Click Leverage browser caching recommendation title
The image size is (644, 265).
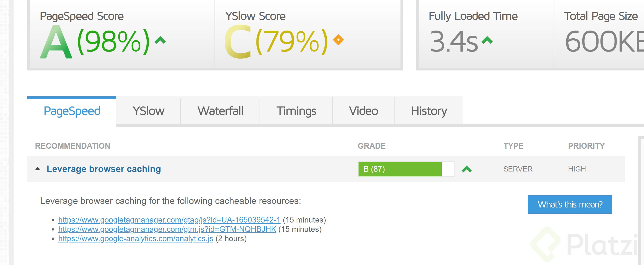coord(104,169)
